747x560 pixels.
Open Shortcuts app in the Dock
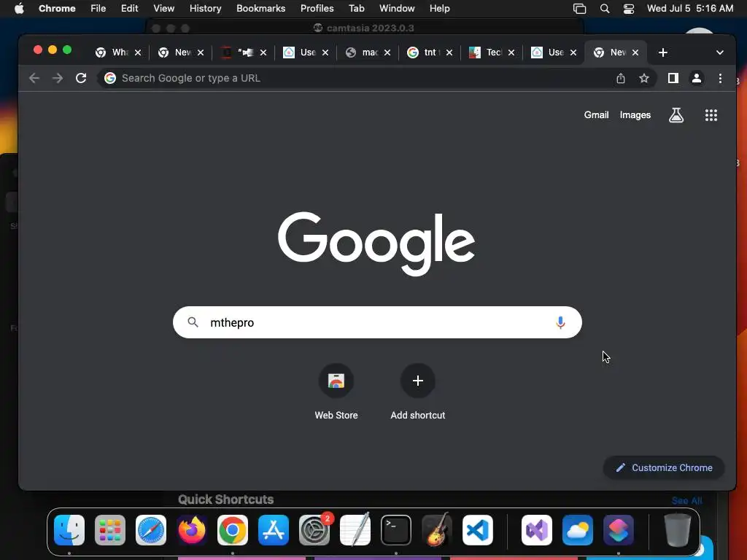pos(619,530)
